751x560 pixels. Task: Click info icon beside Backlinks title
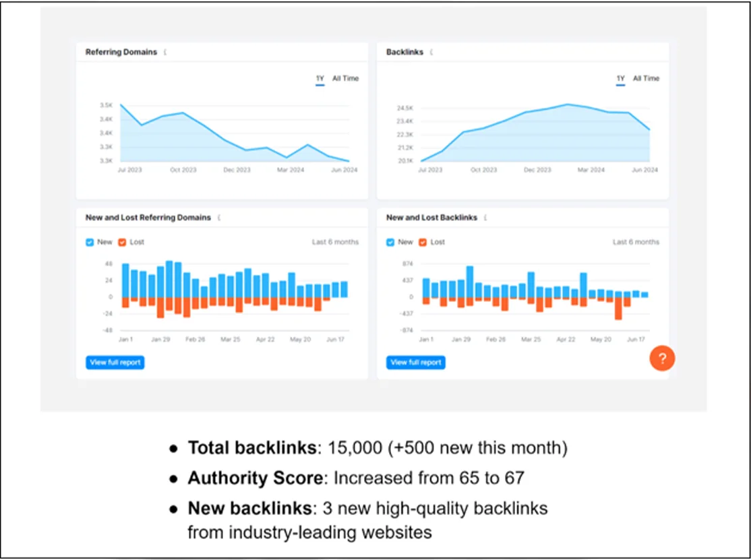click(x=431, y=53)
